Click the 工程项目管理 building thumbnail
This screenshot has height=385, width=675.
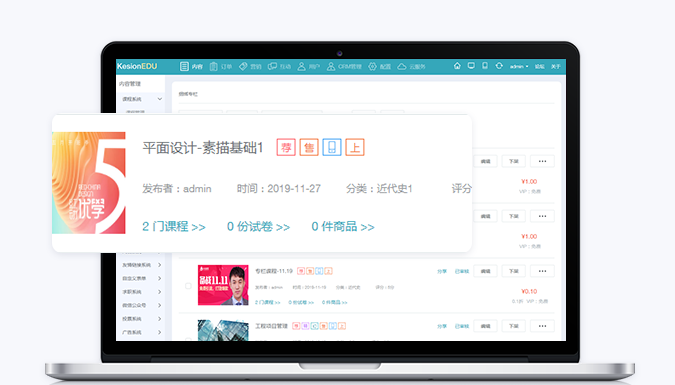[x=223, y=330]
